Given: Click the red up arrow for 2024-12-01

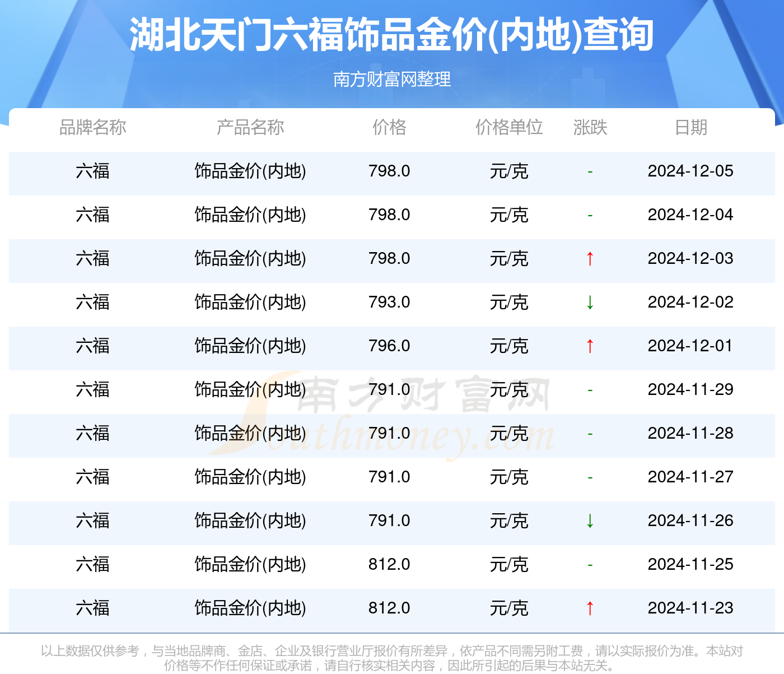Looking at the screenshot, I should tap(590, 346).
